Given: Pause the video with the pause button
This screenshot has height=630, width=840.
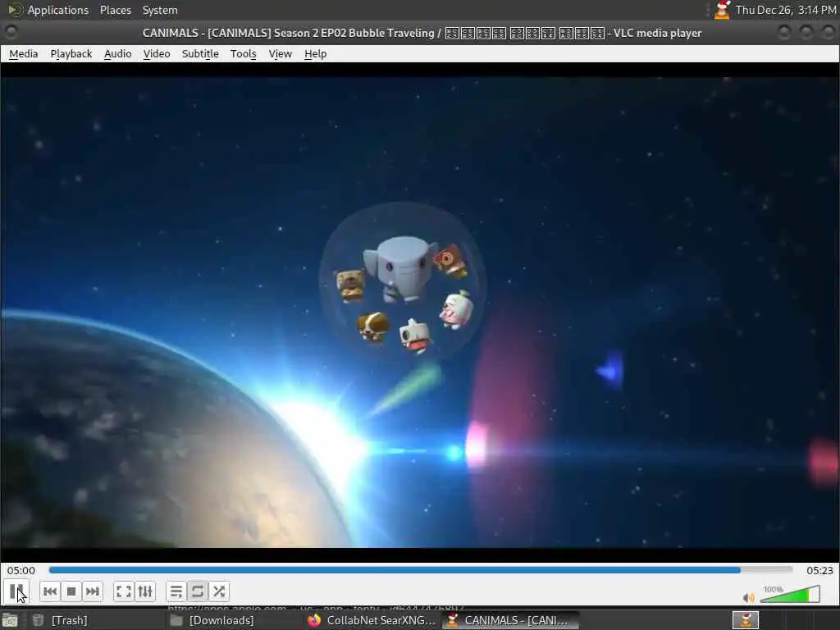Looking at the screenshot, I should point(16,591).
